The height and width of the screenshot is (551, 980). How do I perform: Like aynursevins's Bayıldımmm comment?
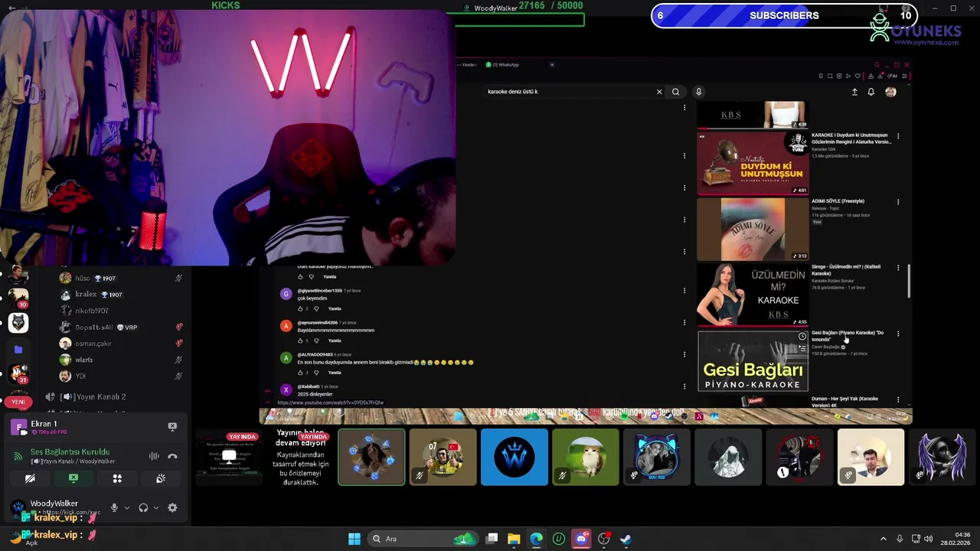tap(300, 341)
